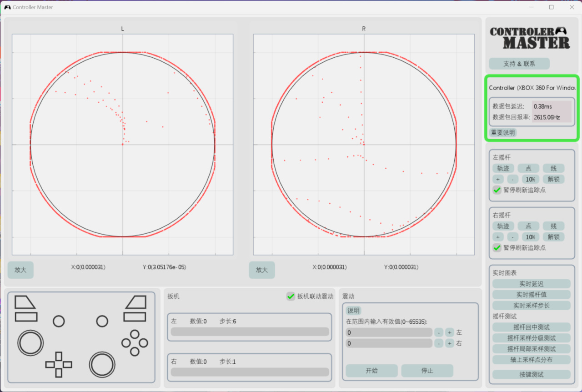
Task: Select the right small circle (Start) button
Action: 102,321
